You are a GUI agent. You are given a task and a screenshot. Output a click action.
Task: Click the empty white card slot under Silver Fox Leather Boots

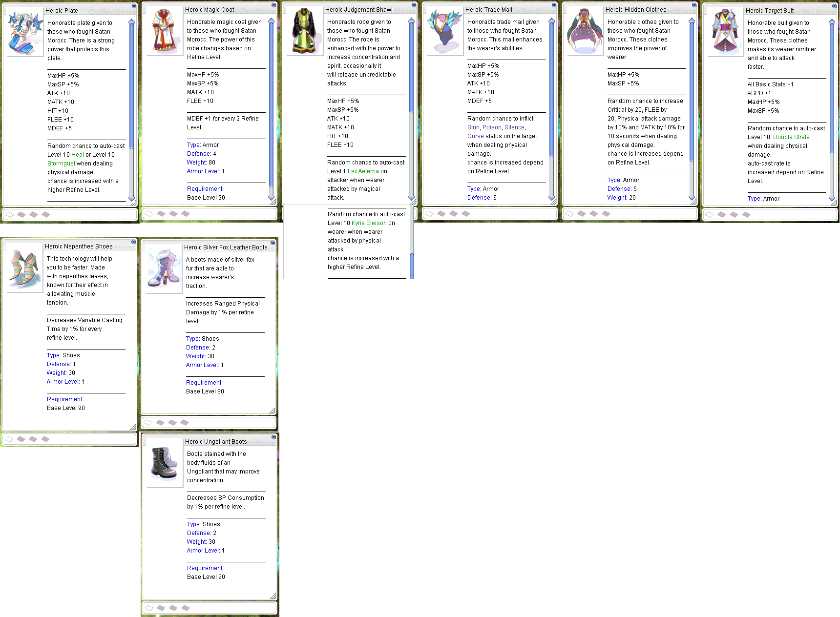tap(148, 422)
